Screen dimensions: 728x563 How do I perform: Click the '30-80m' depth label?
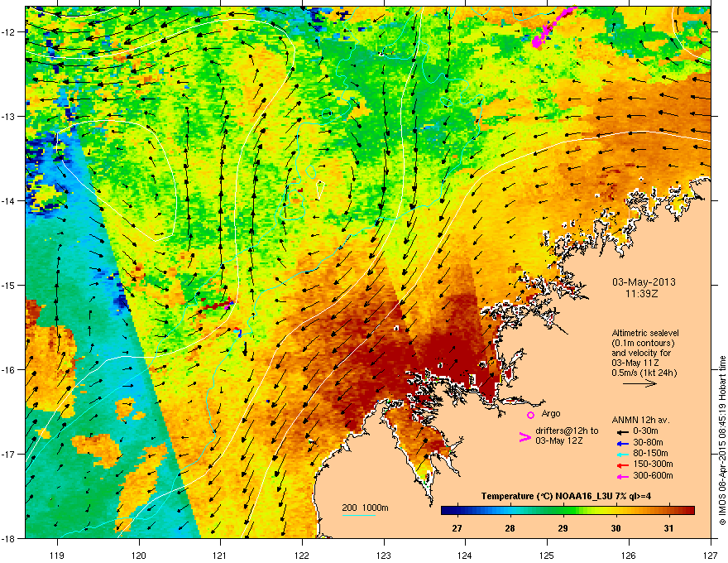[648, 442]
